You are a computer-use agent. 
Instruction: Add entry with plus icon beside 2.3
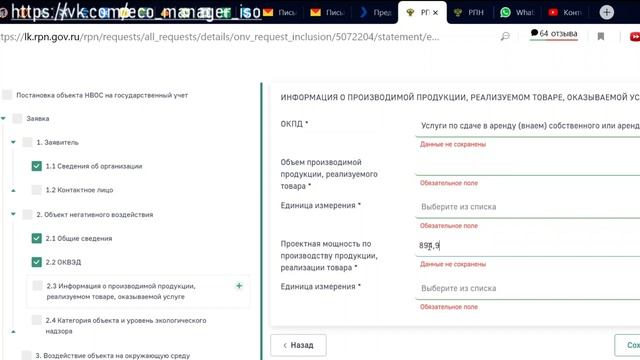[239, 286]
